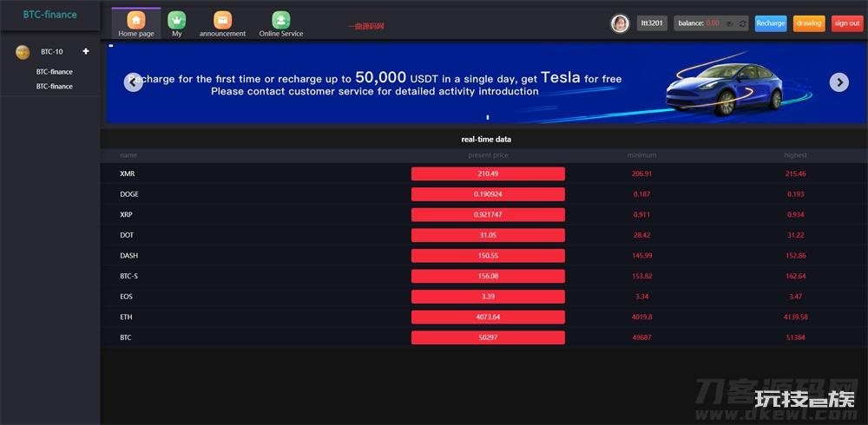
Task: Go to next banner slide arrow
Action: point(839,82)
